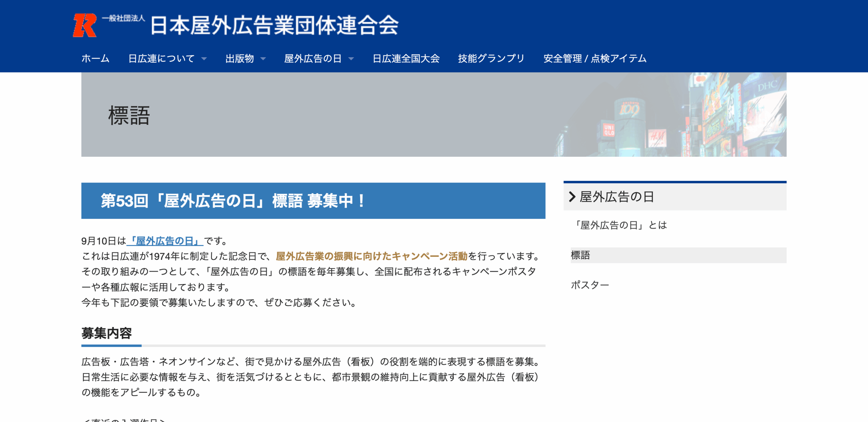This screenshot has width=868, height=422.
Task: Expand the 屋外広告の日 dropdown arrow
Action: coord(351,59)
